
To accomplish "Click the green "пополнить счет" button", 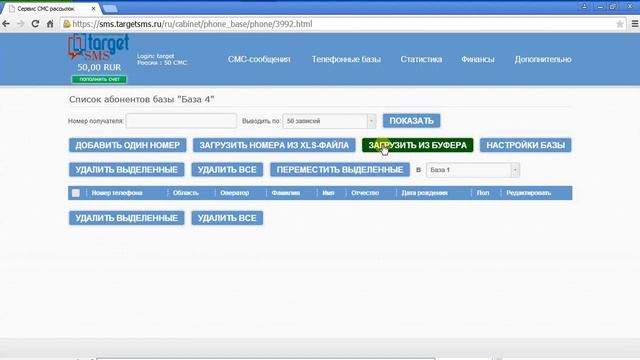I will coord(99,80).
